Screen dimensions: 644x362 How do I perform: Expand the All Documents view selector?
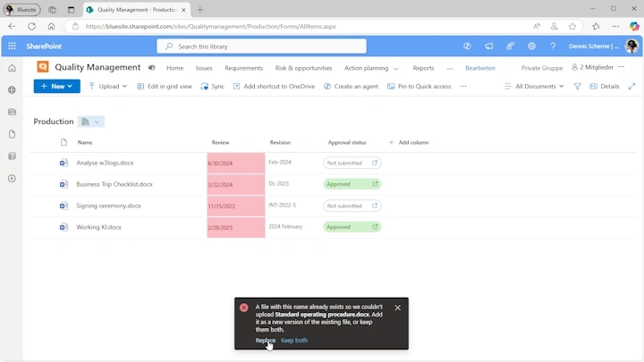coord(534,86)
